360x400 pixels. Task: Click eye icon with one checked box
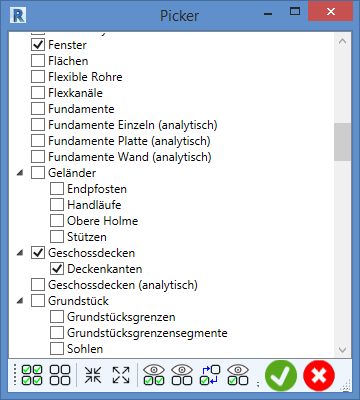pos(238,375)
